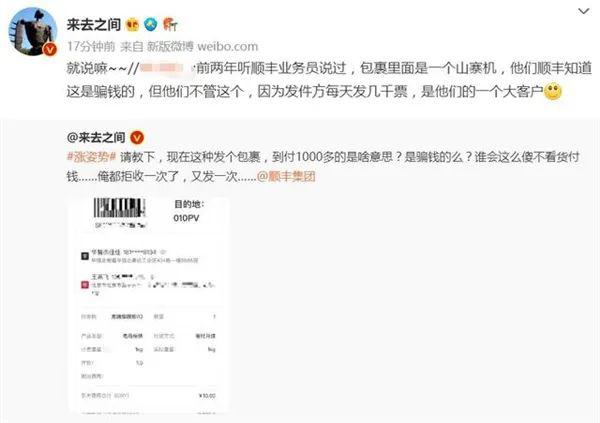
Task: Enlarge the shipping receipt image thumbnail
Action: click(x=149, y=305)
